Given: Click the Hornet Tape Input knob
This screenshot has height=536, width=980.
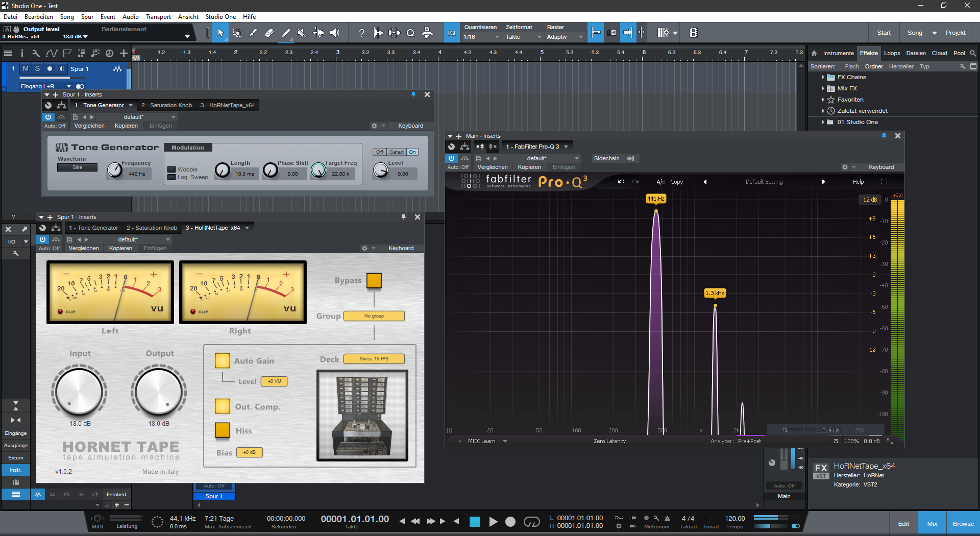Looking at the screenshot, I should (x=79, y=392).
